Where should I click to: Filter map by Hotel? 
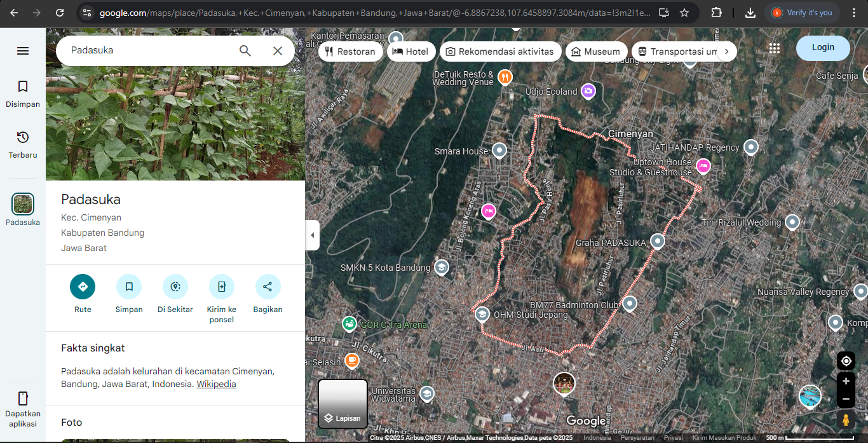[410, 51]
